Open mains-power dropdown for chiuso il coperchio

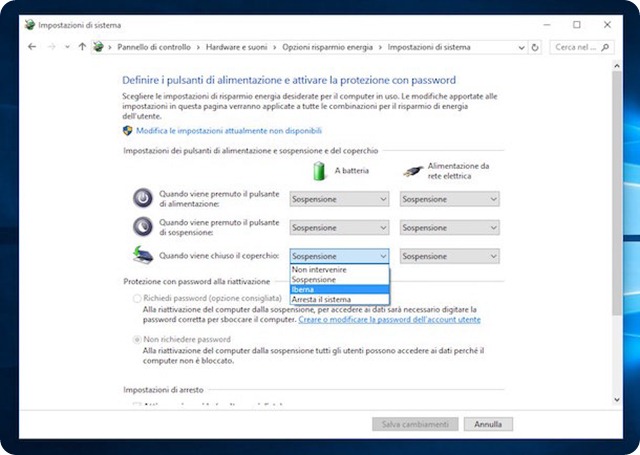449,256
